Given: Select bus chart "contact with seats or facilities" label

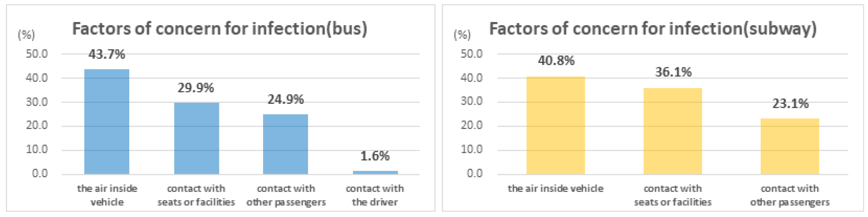Looking at the screenshot, I should click(x=196, y=195).
